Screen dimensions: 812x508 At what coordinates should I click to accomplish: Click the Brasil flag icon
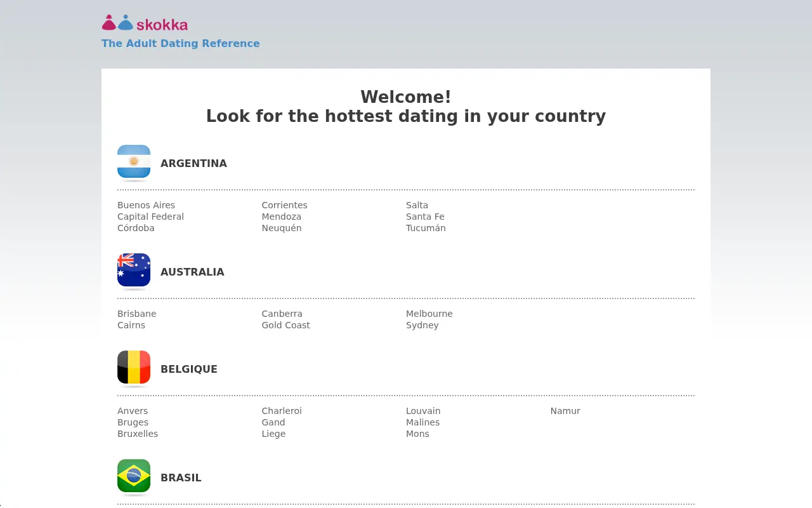click(134, 476)
